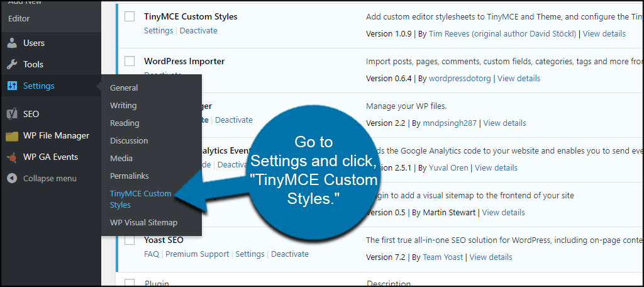Open Reading settings submenu item

point(125,123)
